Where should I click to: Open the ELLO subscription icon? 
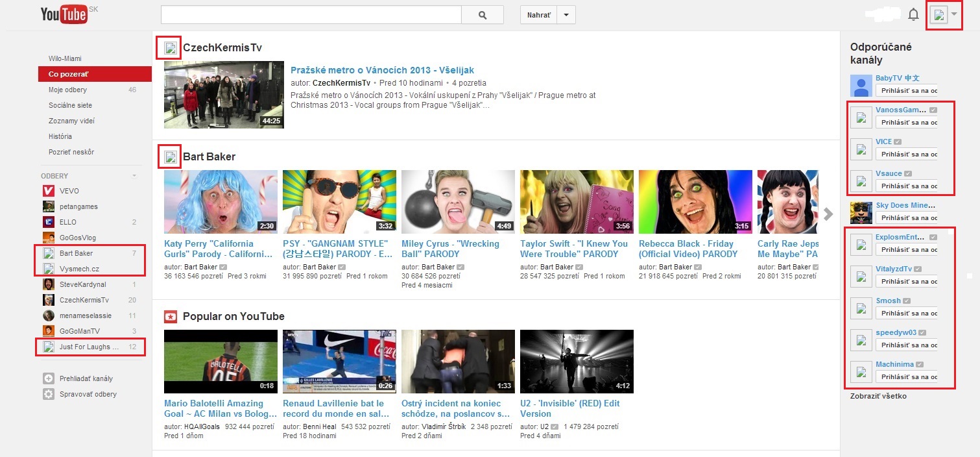[x=48, y=222]
